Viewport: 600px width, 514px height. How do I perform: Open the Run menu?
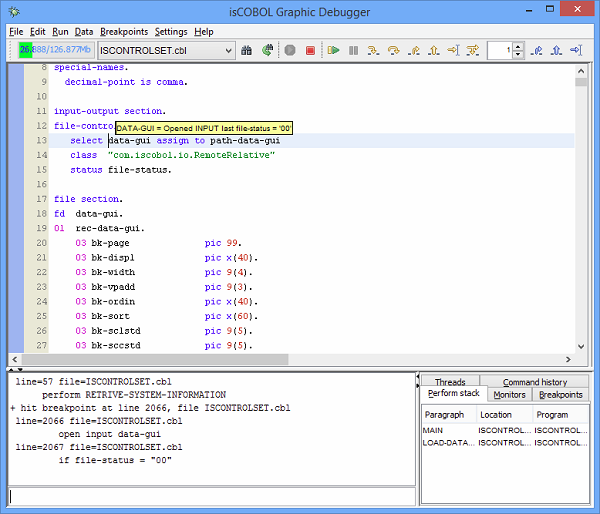[x=61, y=32]
